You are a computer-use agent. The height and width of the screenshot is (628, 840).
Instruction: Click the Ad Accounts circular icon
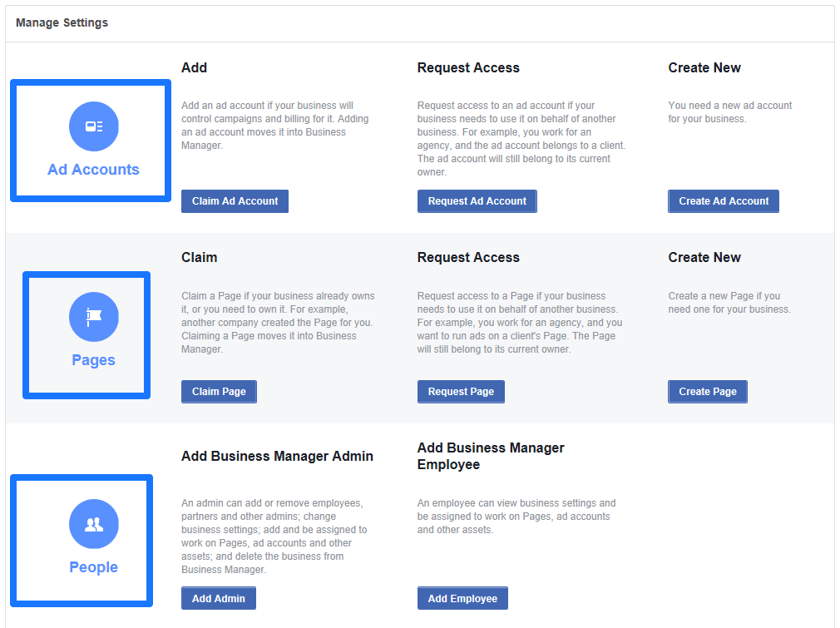pyautogui.click(x=94, y=126)
